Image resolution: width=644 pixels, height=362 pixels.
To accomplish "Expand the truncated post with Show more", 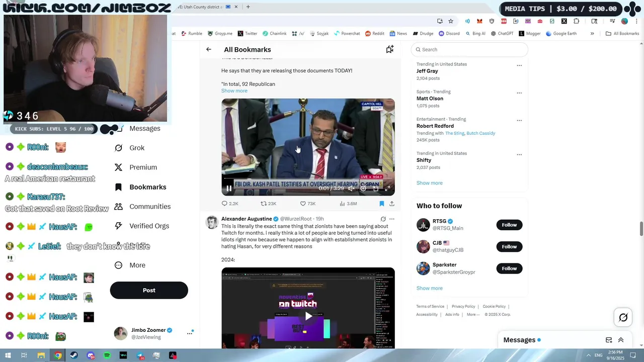I will pyautogui.click(x=234, y=91).
